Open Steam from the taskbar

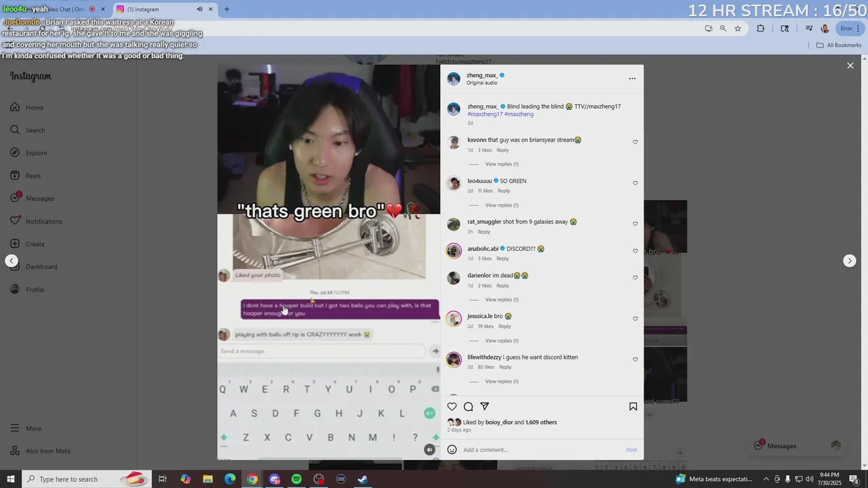tap(363, 479)
